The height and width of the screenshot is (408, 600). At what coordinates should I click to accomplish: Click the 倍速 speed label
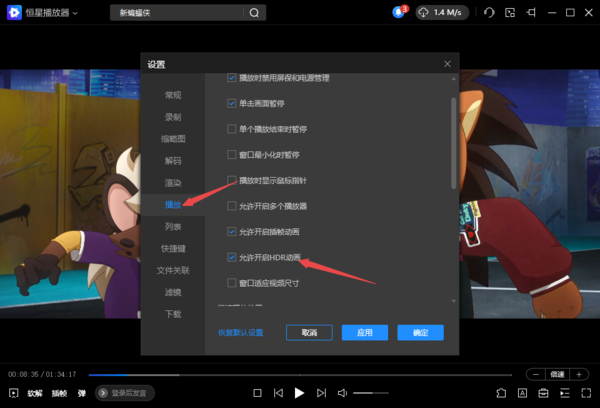click(558, 374)
